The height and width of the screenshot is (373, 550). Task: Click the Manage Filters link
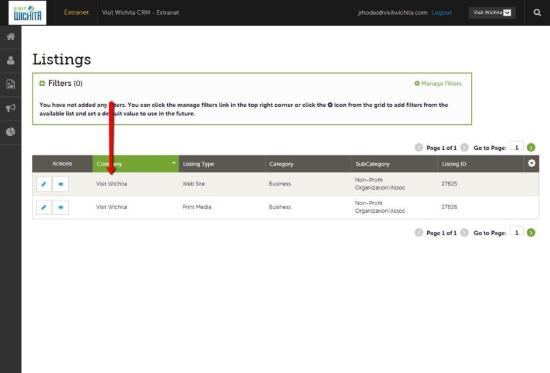coord(438,84)
